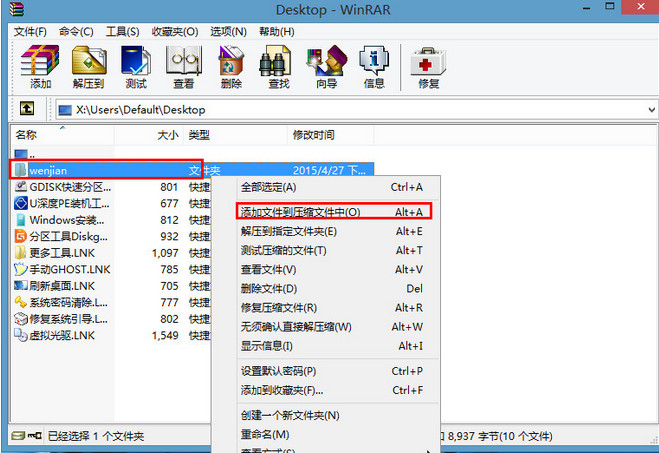Choose 删除文件(D) in context menu

[332, 289]
